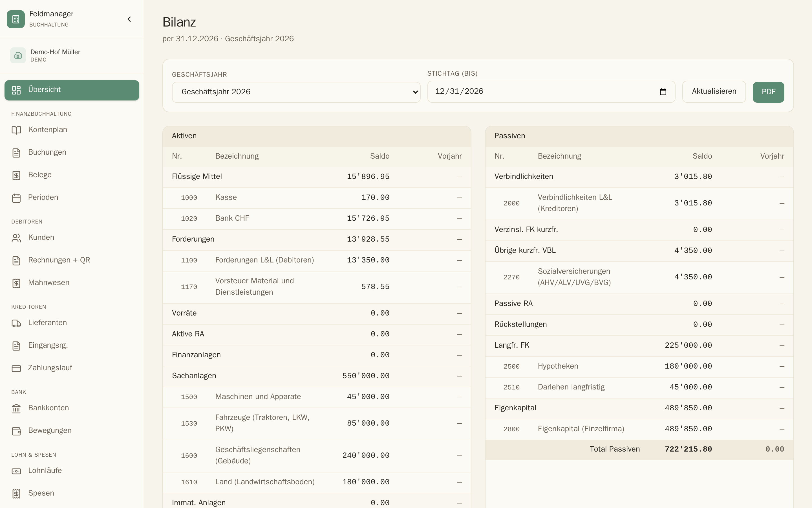This screenshot has height=508, width=812.
Task: Click the Spesen receipt icon
Action: pyautogui.click(x=16, y=494)
